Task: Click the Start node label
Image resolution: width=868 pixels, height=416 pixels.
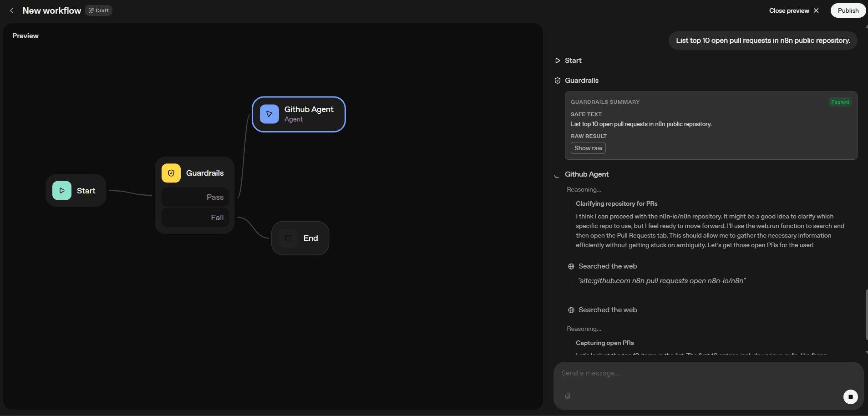Action: 86,191
